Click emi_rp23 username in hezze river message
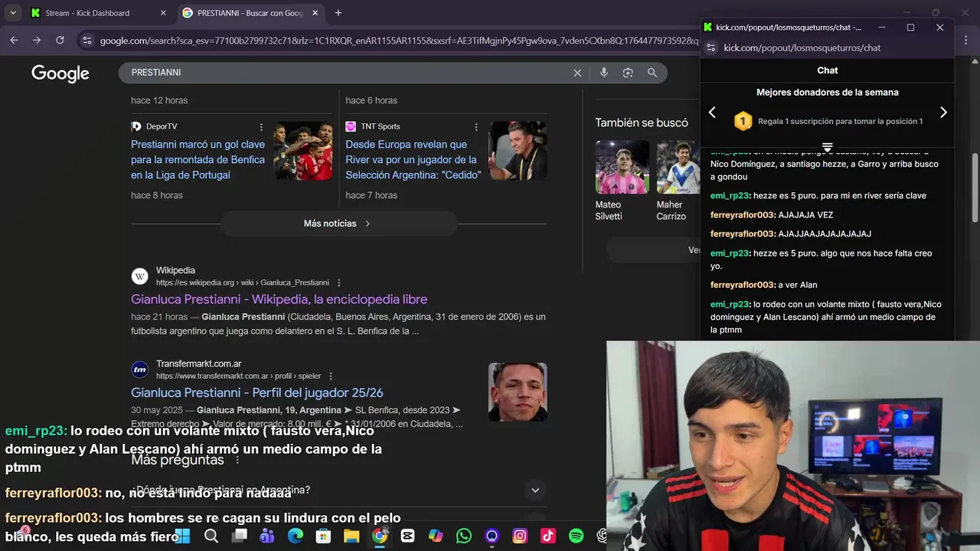980x551 pixels. [730, 196]
